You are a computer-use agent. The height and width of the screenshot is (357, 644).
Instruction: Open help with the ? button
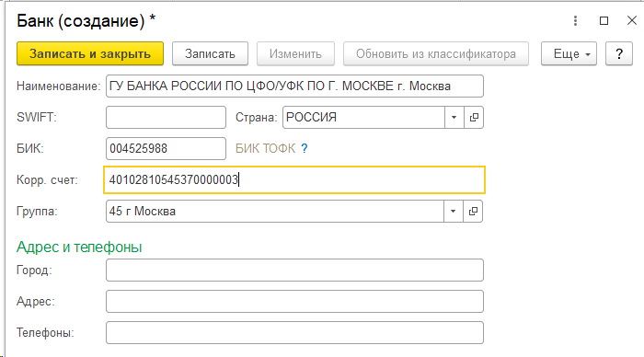tap(619, 53)
